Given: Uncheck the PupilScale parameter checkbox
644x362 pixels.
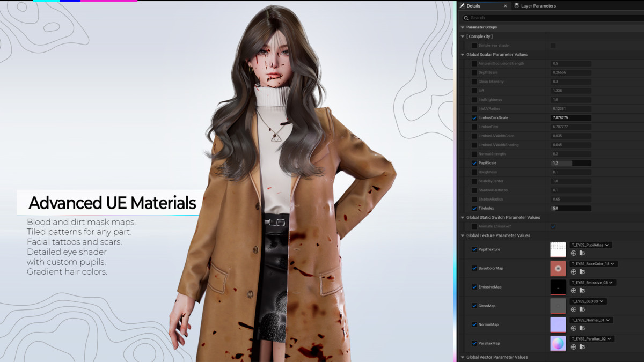Looking at the screenshot, I should click(474, 163).
